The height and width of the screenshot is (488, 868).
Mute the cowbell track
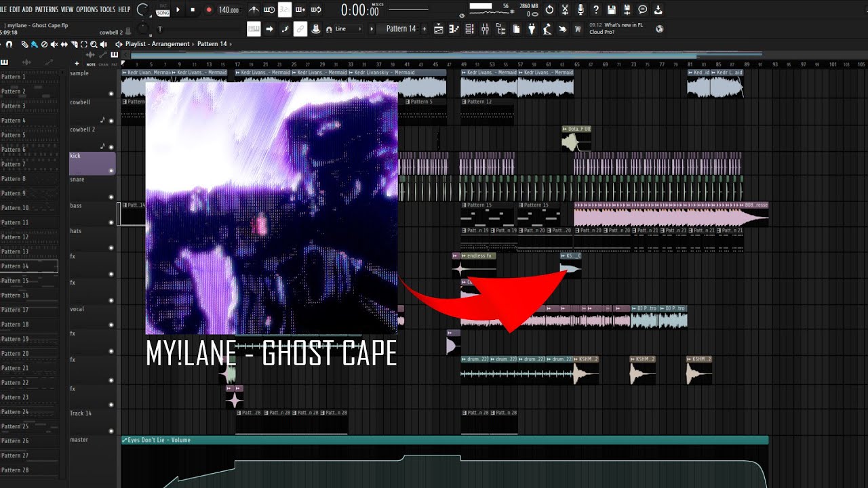point(111,119)
